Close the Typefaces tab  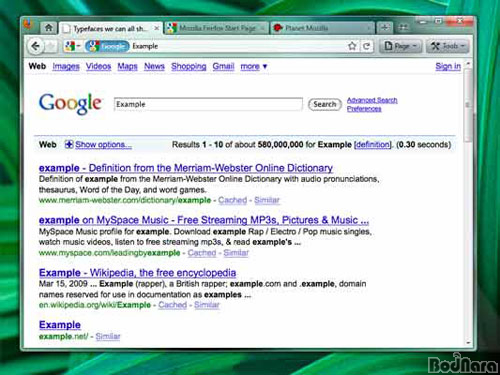(156, 28)
